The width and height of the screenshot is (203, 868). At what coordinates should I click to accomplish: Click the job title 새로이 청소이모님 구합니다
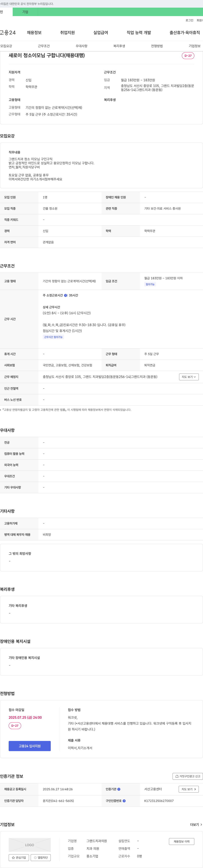click(47, 55)
